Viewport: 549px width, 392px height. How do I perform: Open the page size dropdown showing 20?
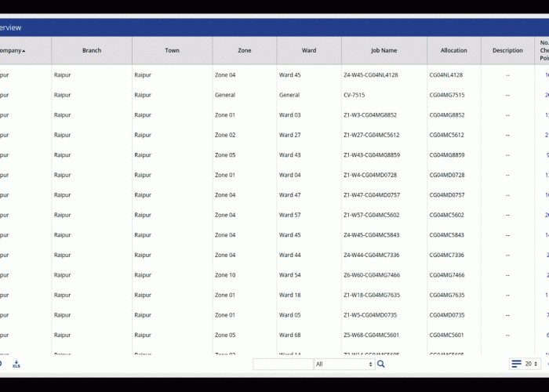tap(532, 364)
